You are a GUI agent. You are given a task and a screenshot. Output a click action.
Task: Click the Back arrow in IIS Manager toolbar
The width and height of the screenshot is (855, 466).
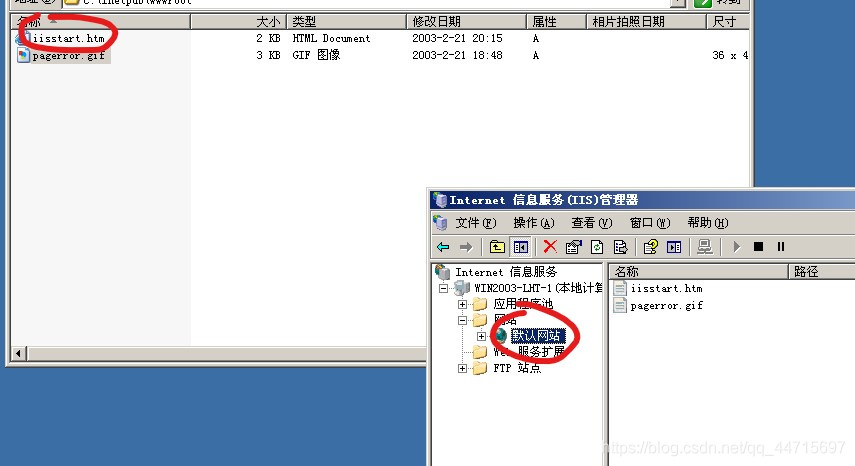point(443,247)
